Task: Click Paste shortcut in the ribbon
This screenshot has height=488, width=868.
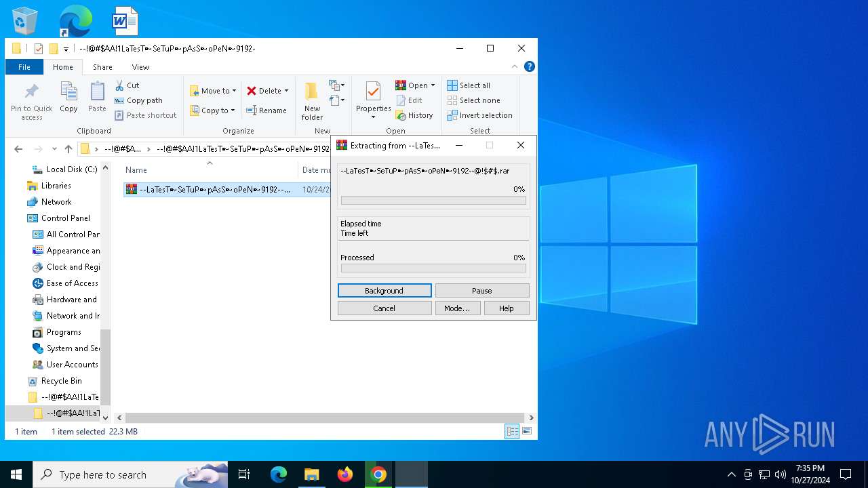Action: coord(145,115)
